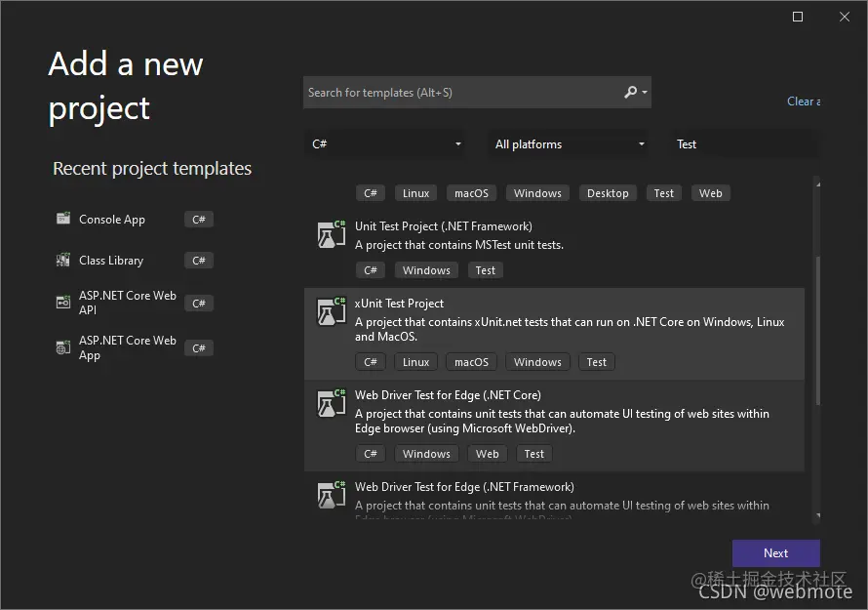Viewport: 868px width, 610px height.
Task: Click the C# tag next to Console App
Action: pyautogui.click(x=199, y=220)
